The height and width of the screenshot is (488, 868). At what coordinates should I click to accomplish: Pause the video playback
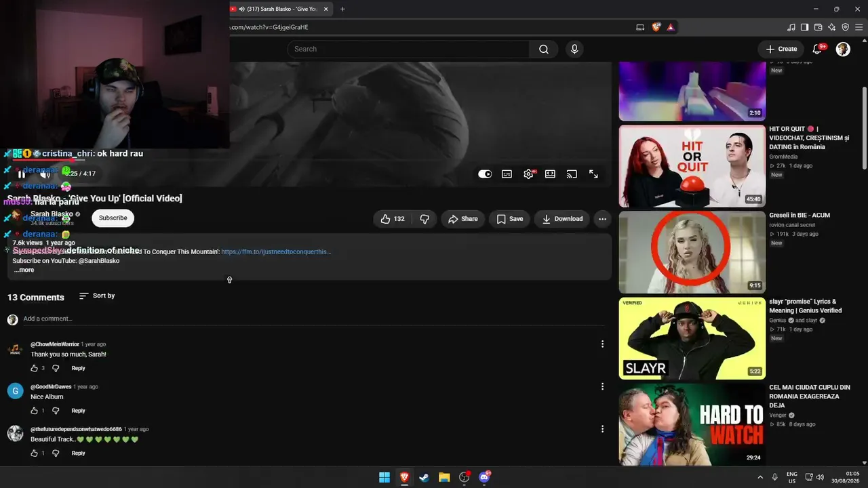pos(21,174)
